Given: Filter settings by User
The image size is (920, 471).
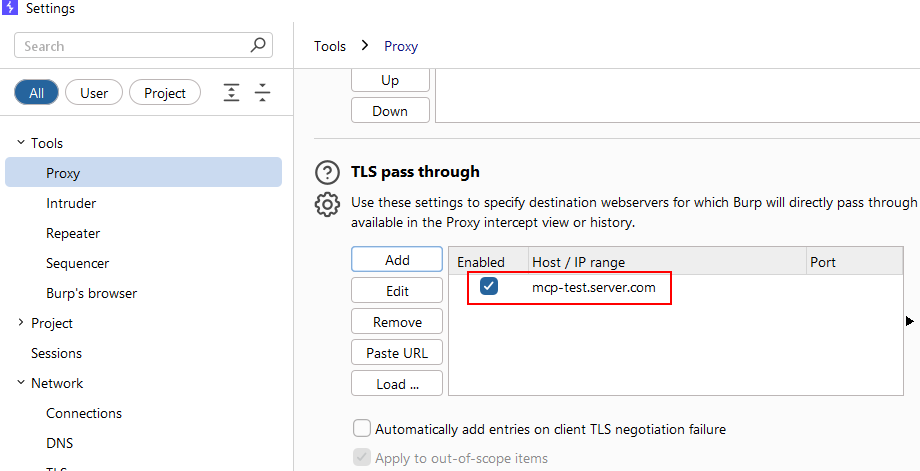Looking at the screenshot, I should (94, 93).
